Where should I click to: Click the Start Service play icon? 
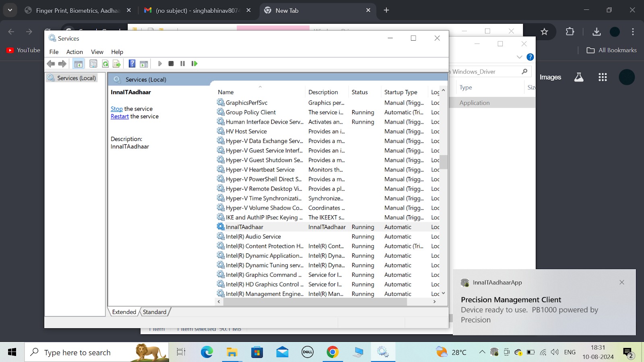[x=160, y=64]
